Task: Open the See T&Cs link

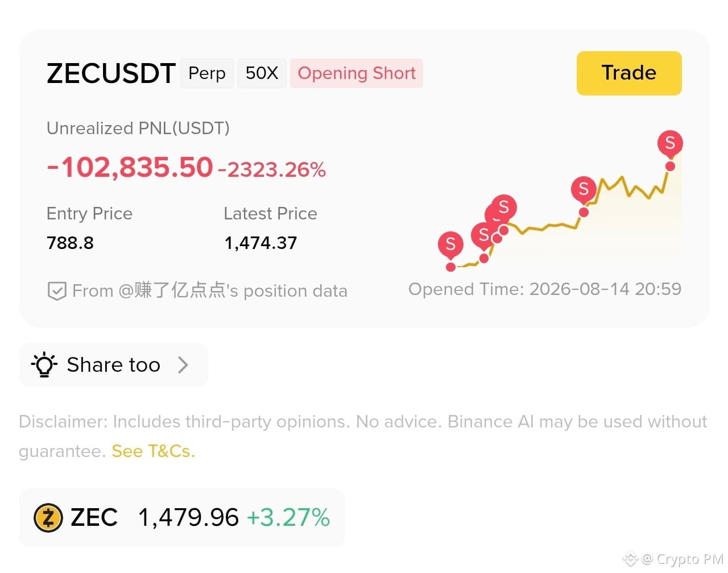Action: click(x=153, y=451)
